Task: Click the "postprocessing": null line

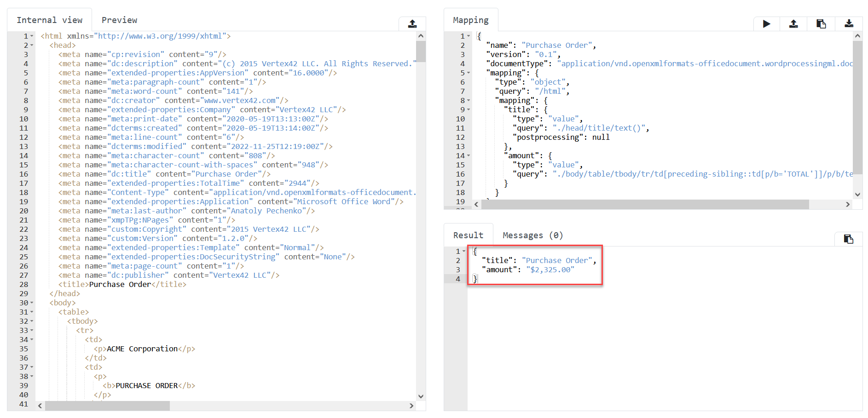Action: click(561, 137)
